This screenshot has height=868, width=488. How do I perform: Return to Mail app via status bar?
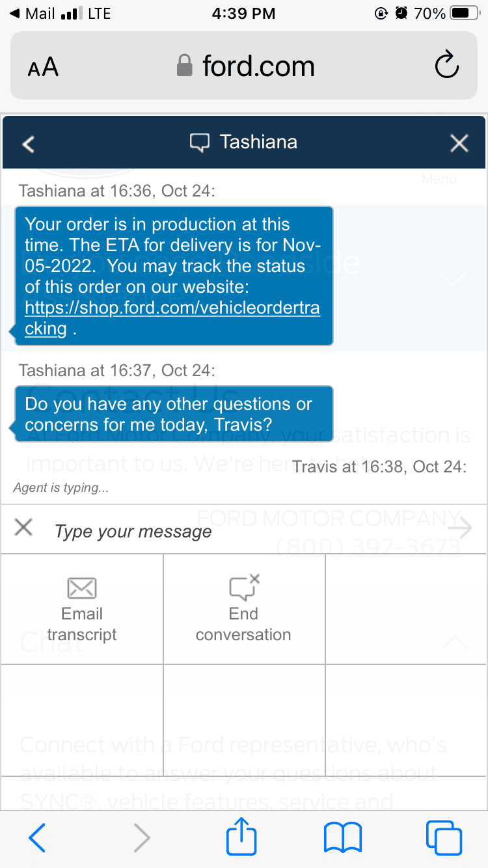tap(31, 14)
